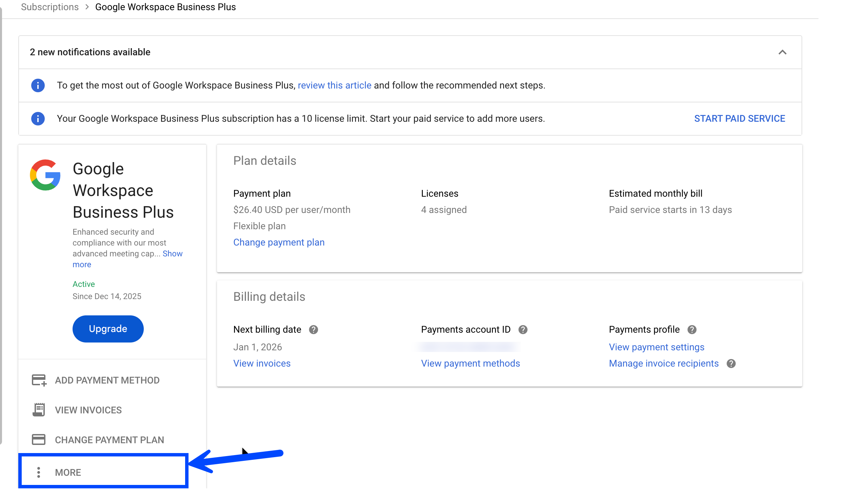Select CHANGE PAYMENT PLAN in sidebar
The height and width of the screenshot is (489, 868).
(109, 440)
